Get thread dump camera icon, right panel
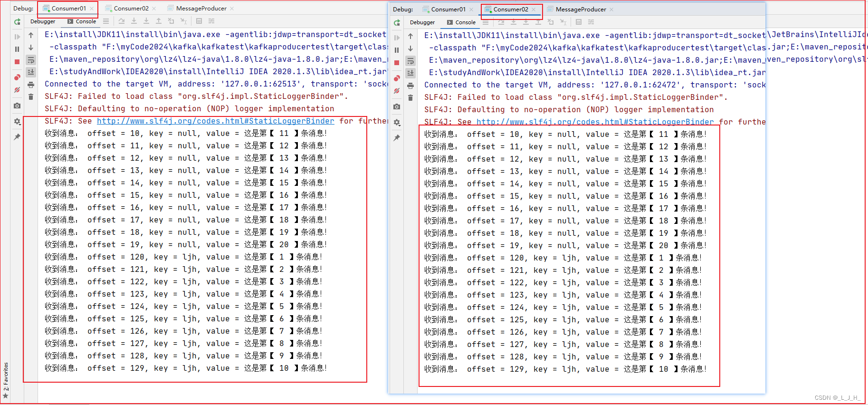The height and width of the screenshot is (405, 868). (x=397, y=106)
